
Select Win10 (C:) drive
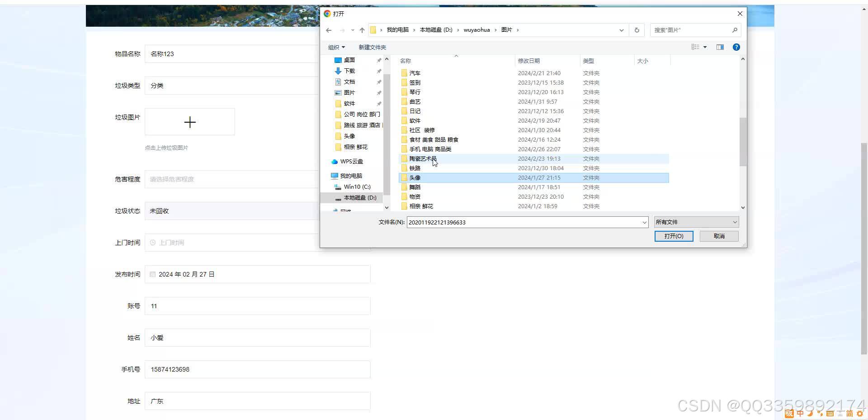point(357,187)
